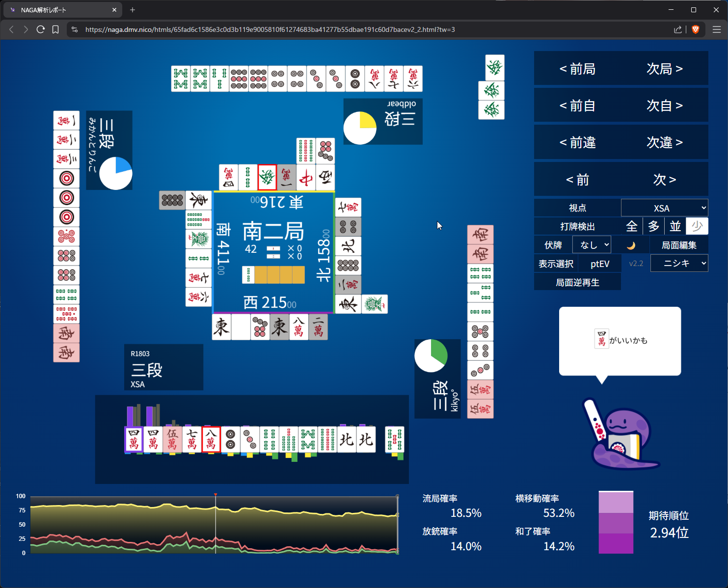Click the Brave shields lion icon

pyautogui.click(x=695, y=29)
